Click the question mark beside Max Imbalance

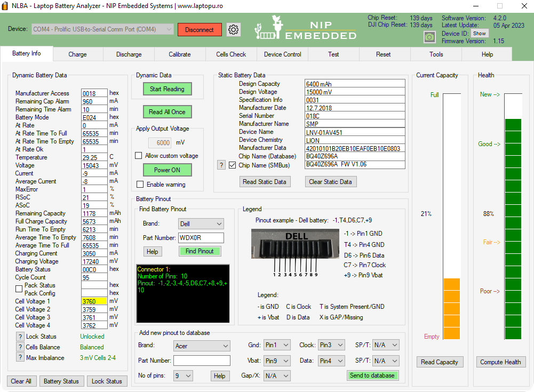point(20,358)
